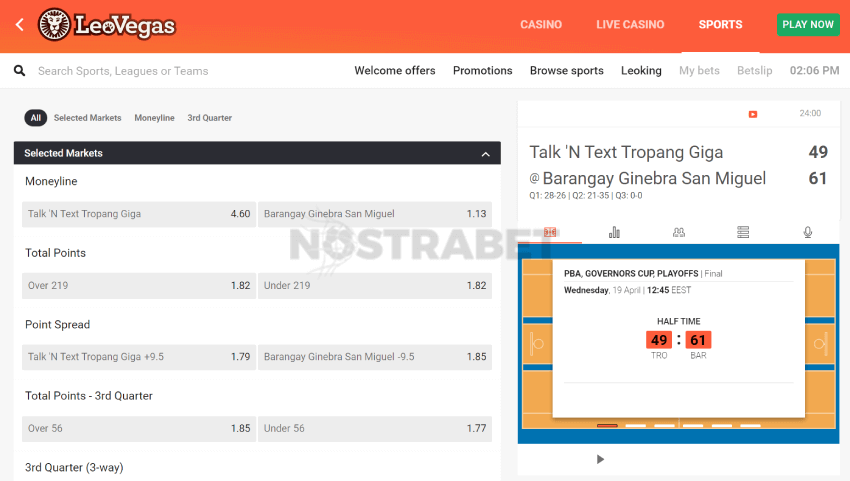850x481 pixels.
Task: Click the Barangay Ginebra San Miguel scoreboard name
Action: click(654, 178)
